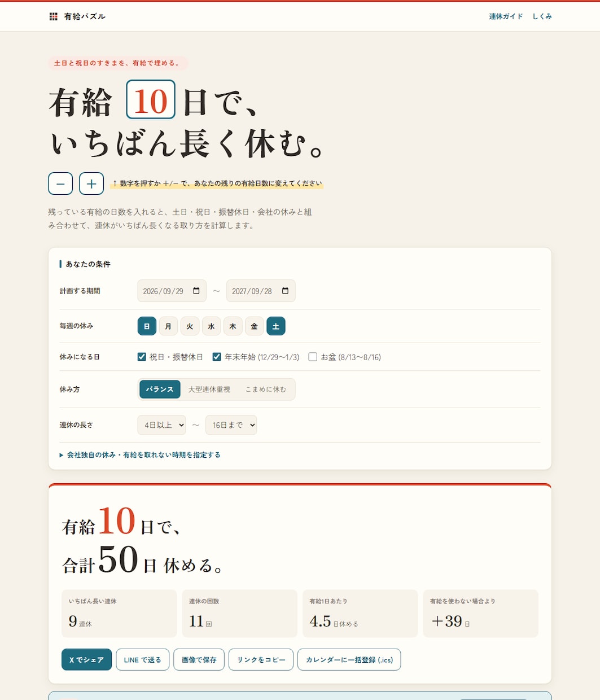Image resolution: width=600 pixels, height=700 pixels.
Task: Click the 休みになる日 row label
Action: (x=80, y=357)
